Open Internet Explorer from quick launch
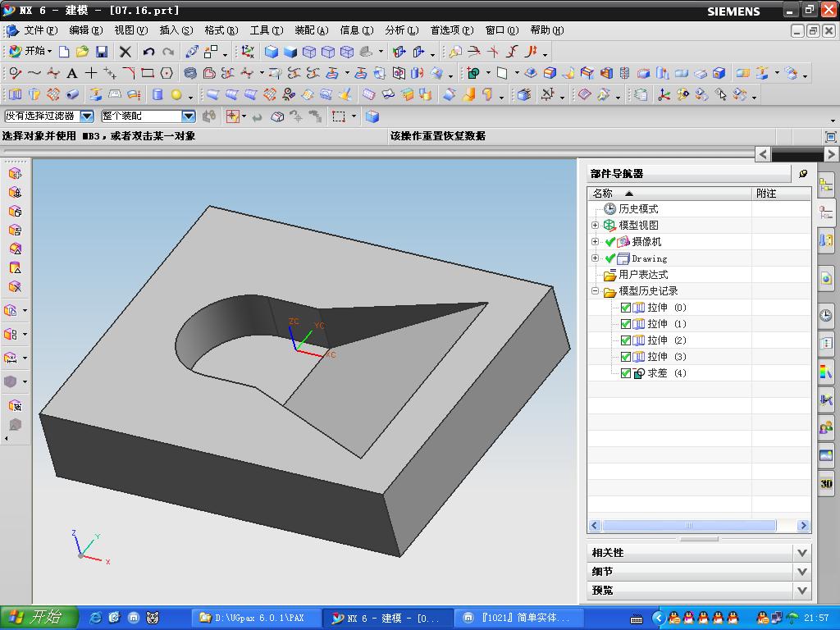Viewport: 840px width, 630px height. tap(95, 618)
